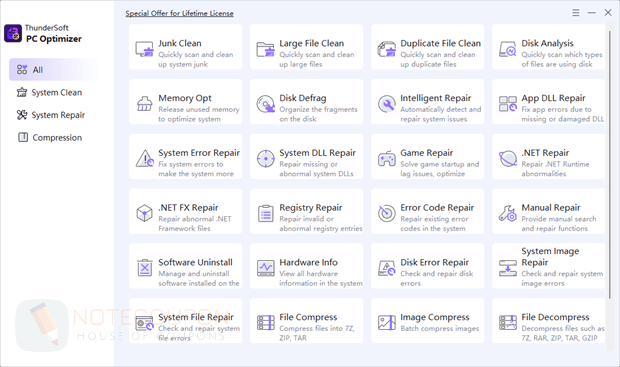Click 'Organize the fragments on the disk' text

[x=318, y=114]
